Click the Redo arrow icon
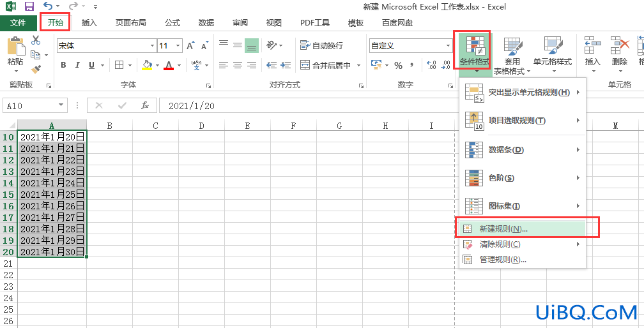Viewport: 644px width, 328px height. (x=73, y=6)
